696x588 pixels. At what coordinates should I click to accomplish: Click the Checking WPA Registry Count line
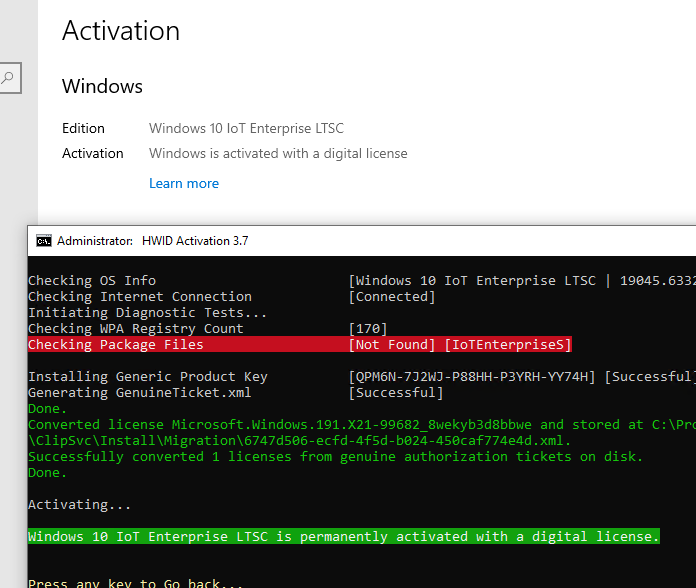click(135, 329)
